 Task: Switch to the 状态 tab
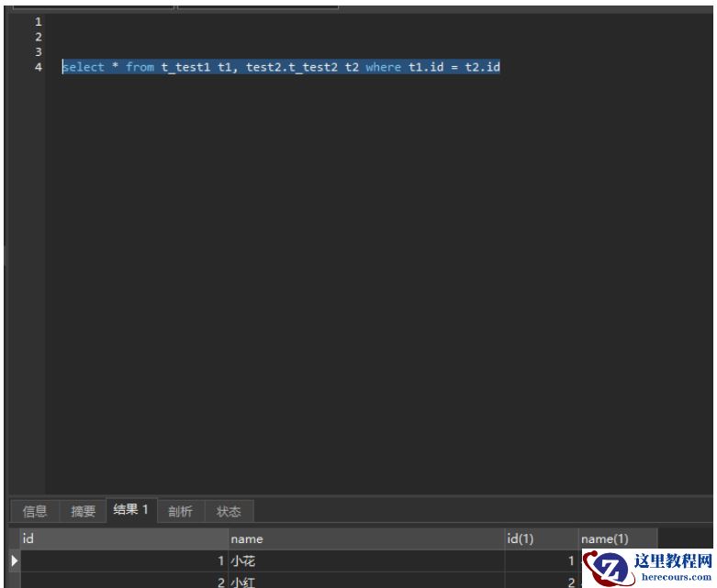pyautogui.click(x=229, y=511)
